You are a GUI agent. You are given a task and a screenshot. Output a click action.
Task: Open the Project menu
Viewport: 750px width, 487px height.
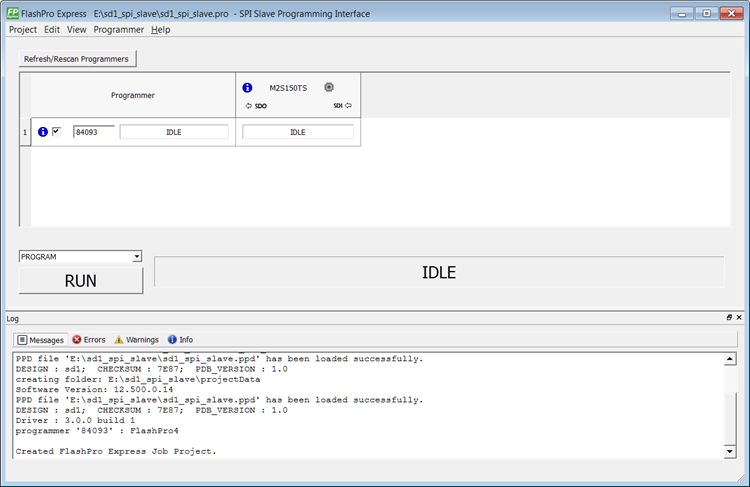(x=23, y=30)
